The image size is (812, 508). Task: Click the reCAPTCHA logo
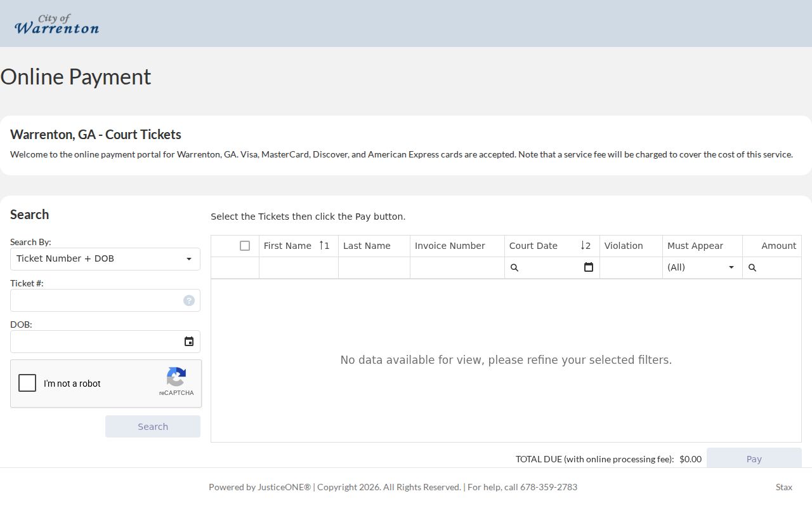point(176,377)
